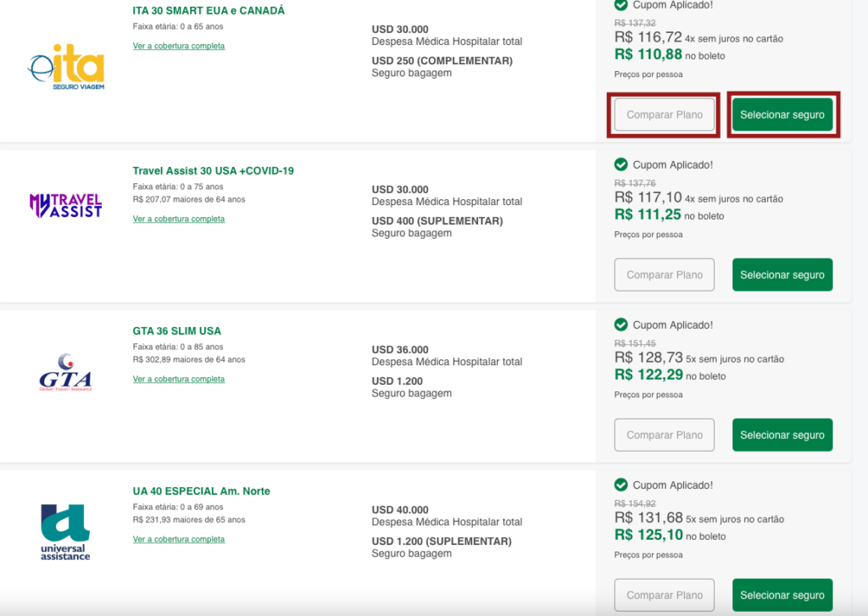Compare the ITA 30 SMART plan
Image resolution: width=868 pixels, height=616 pixels.
click(x=665, y=114)
